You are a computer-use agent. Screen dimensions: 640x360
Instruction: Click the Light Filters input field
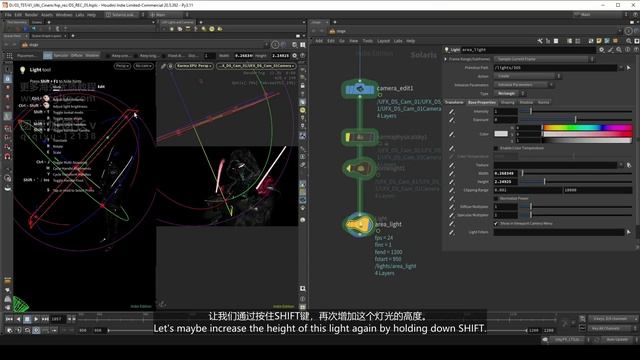[x=559, y=232]
